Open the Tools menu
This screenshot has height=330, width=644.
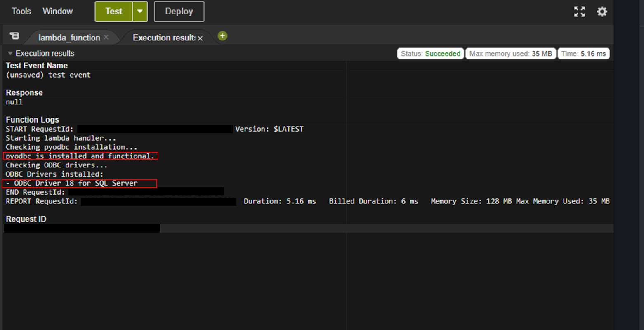click(x=21, y=11)
